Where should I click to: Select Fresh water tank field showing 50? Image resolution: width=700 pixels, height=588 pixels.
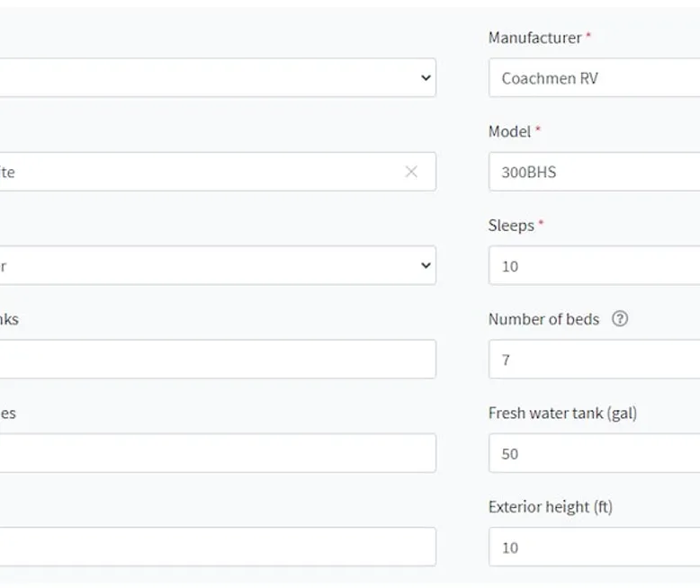[x=594, y=453]
